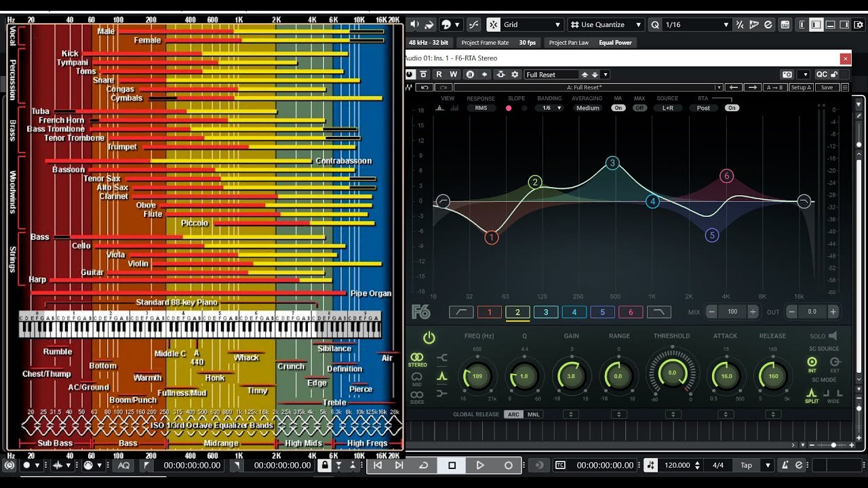This screenshot has width=868, height=488.
Task: Click the tempo field showing 120.000
Action: point(678,465)
